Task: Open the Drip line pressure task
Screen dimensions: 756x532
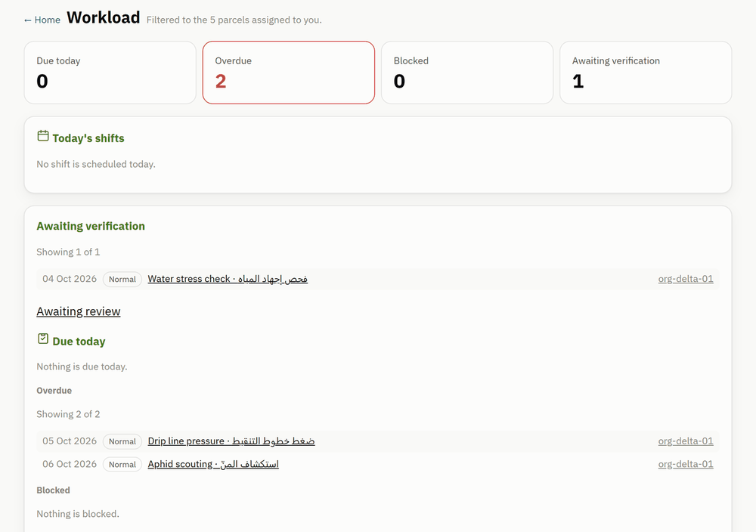Action: click(x=231, y=441)
